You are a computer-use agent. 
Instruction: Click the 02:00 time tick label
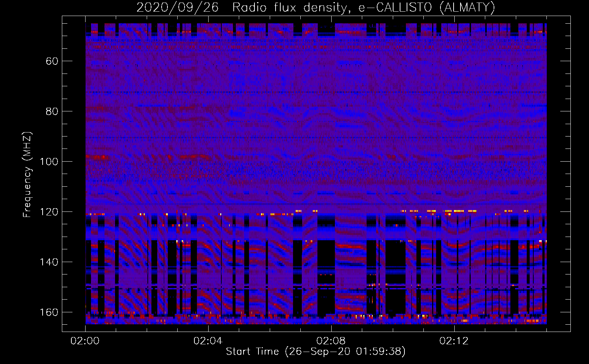[85, 341]
